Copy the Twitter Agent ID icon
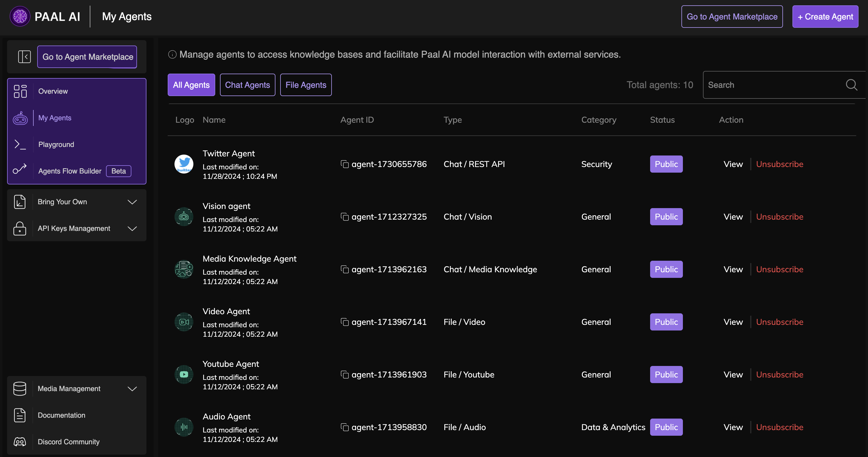This screenshot has width=868, height=457. click(344, 164)
